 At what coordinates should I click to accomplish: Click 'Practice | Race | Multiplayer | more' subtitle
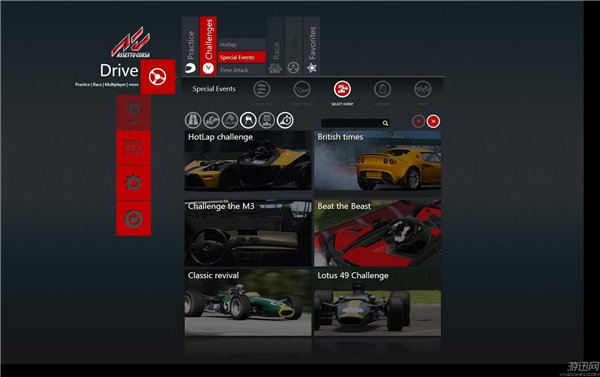pos(107,84)
